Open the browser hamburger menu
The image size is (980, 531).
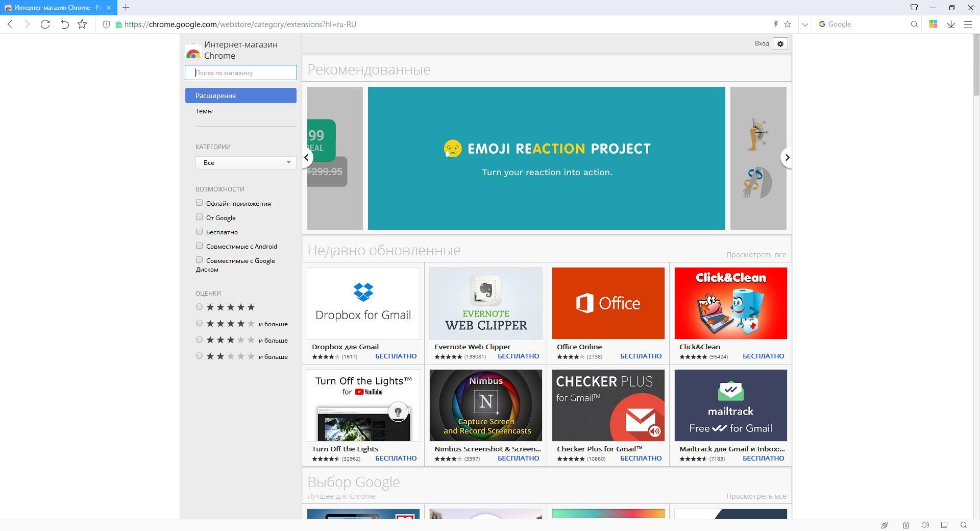[968, 24]
